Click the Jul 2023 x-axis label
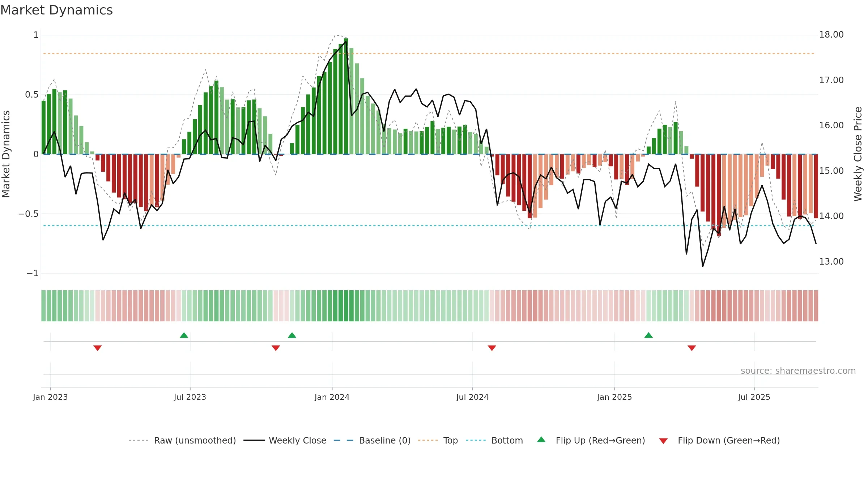The width and height of the screenshot is (868, 488). pos(190,397)
